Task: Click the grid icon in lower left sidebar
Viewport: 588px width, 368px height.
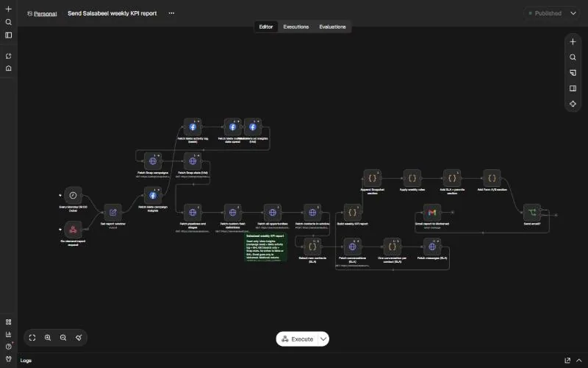Action: pos(8,322)
